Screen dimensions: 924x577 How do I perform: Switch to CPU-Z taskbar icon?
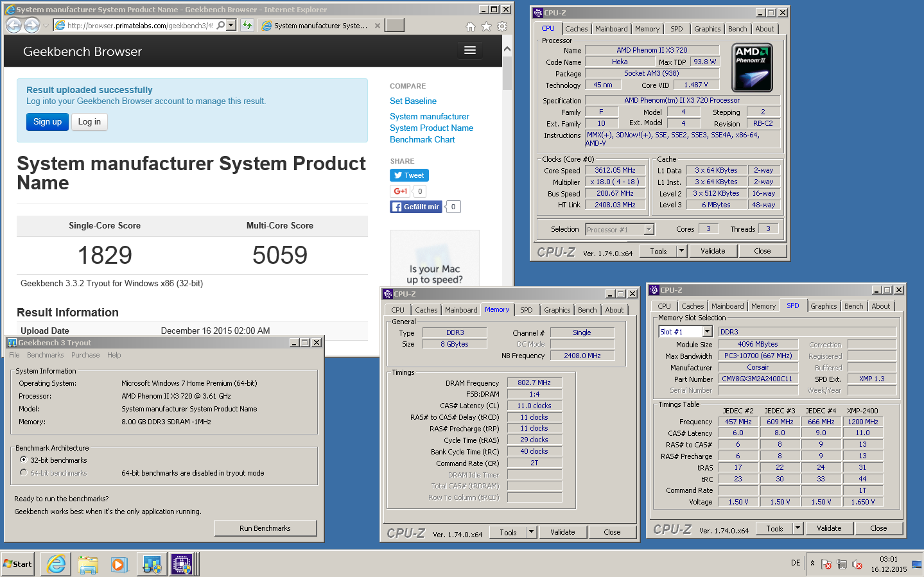[x=182, y=564]
